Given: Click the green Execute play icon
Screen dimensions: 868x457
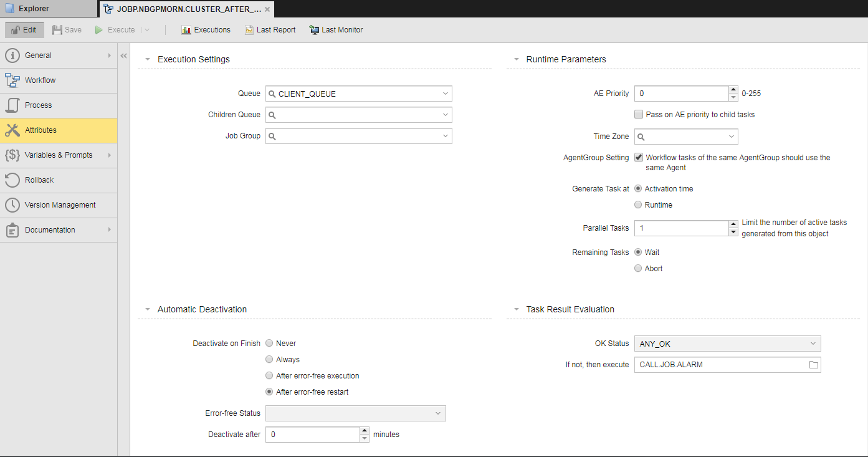Looking at the screenshot, I should [98, 30].
